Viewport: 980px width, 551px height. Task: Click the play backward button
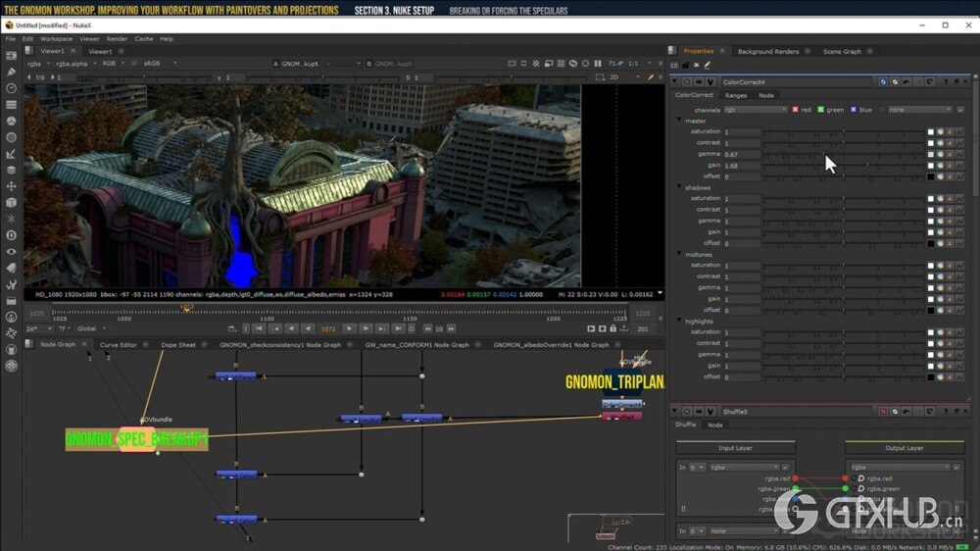pos(308,328)
